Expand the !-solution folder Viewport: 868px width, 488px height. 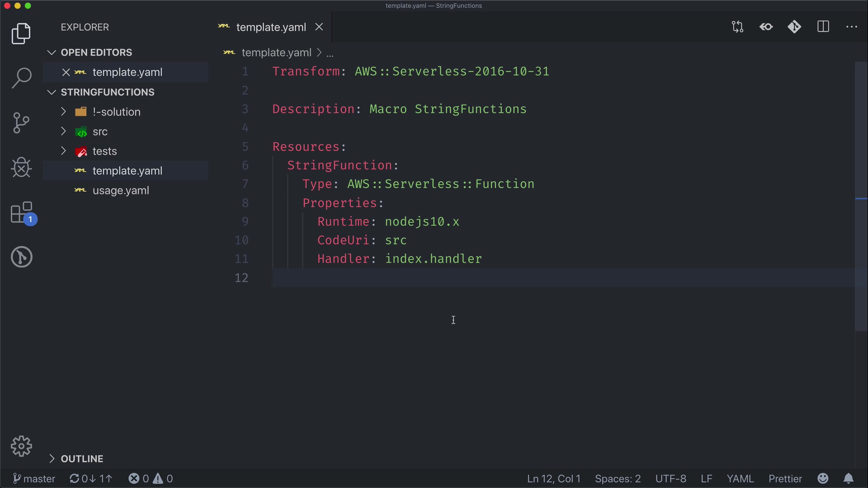click(x=116, y=112)
